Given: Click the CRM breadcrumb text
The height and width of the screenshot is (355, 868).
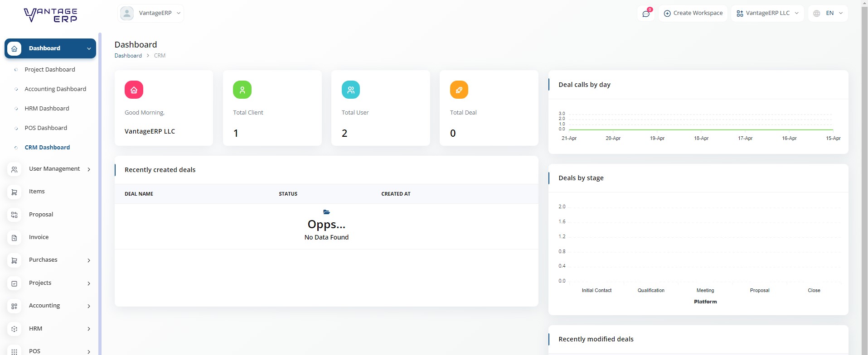Looking at the screenshot, I should (160, 56).
